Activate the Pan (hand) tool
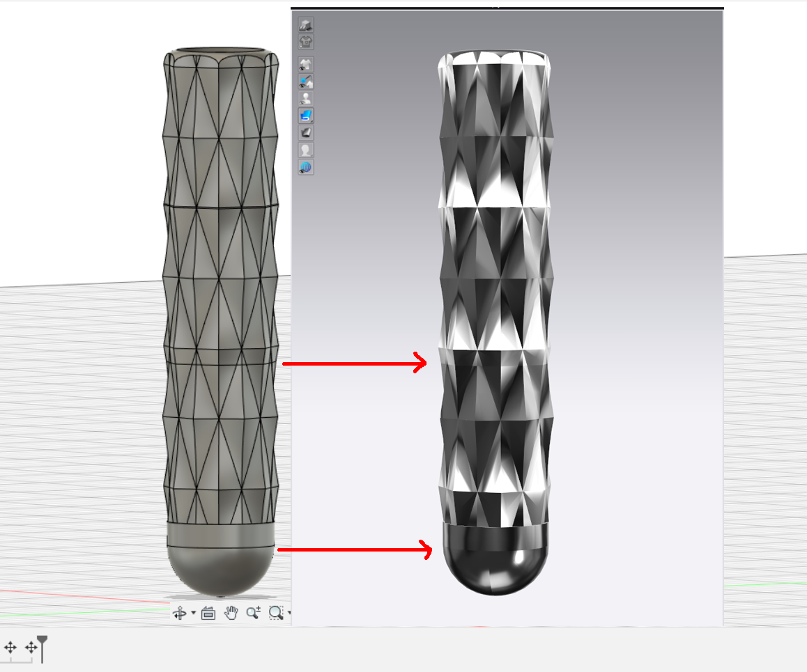The height and width of the screenshot is (672, 807). click(231, 614)
